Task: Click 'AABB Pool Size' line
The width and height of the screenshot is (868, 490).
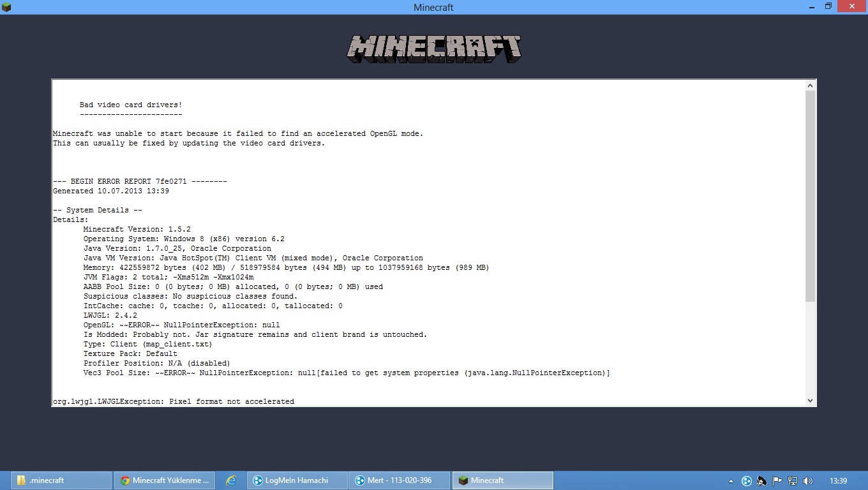Action: pyautogui.click(x=234, y=286)
